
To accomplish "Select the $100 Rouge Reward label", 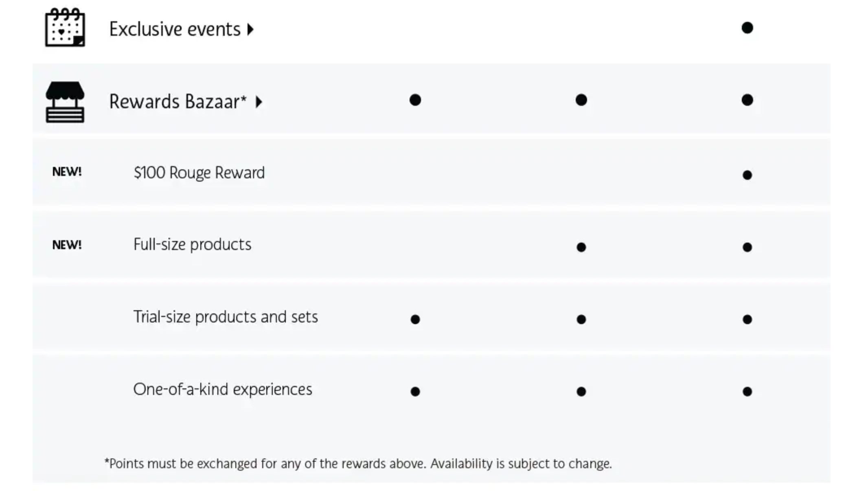I will [x=199, y=173].
